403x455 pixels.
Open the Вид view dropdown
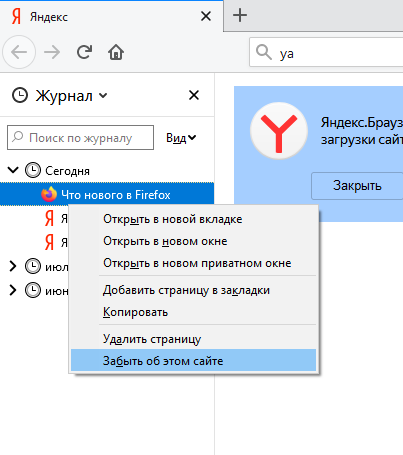pyautogui.click(x=181, y=138)
